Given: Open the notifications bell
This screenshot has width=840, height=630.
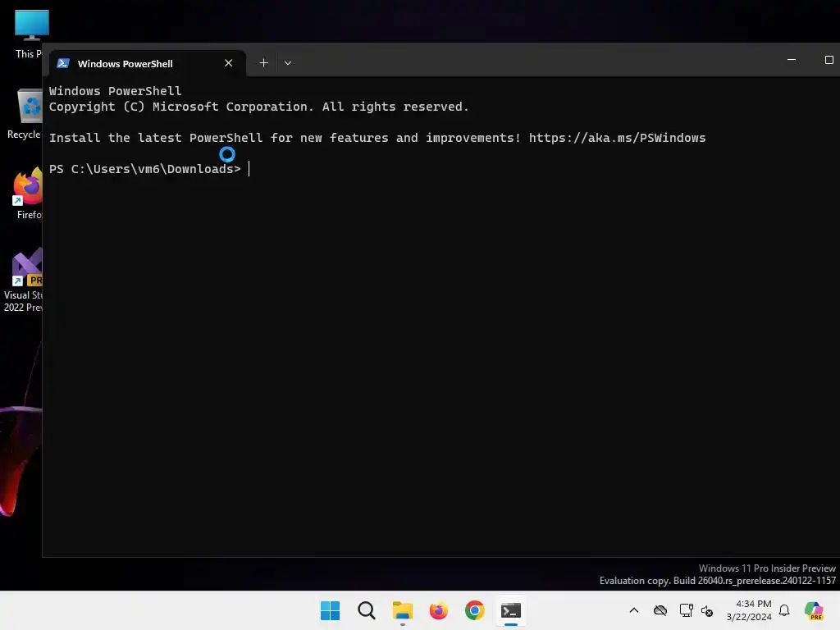Looking at the screenshot, I should [x=784, y=610].
